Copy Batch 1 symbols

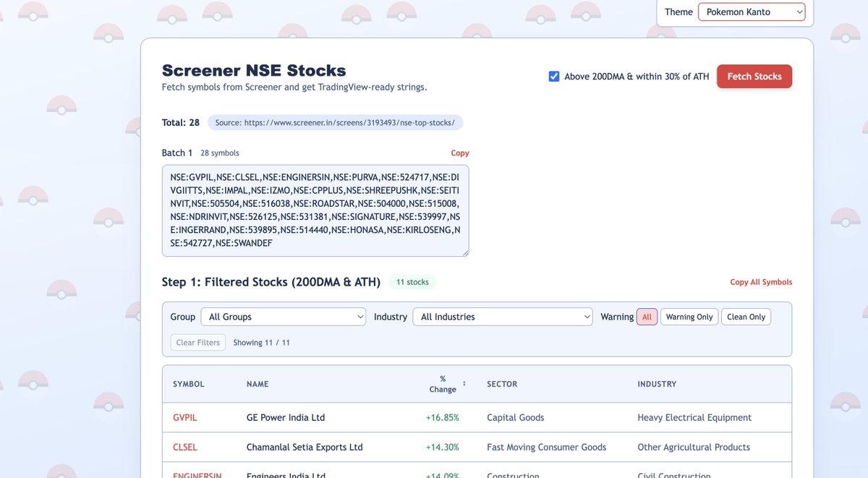pos(460,153)
